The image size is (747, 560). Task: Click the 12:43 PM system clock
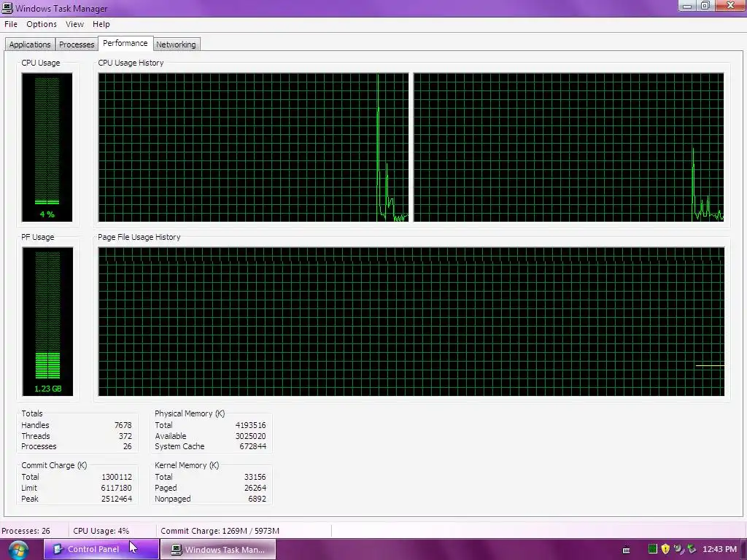coord(719,549)
